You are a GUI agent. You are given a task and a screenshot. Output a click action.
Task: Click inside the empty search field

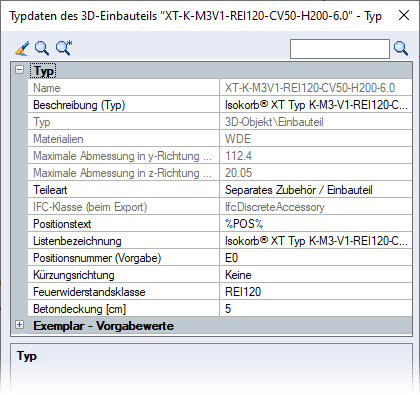(x=340, y=49)
